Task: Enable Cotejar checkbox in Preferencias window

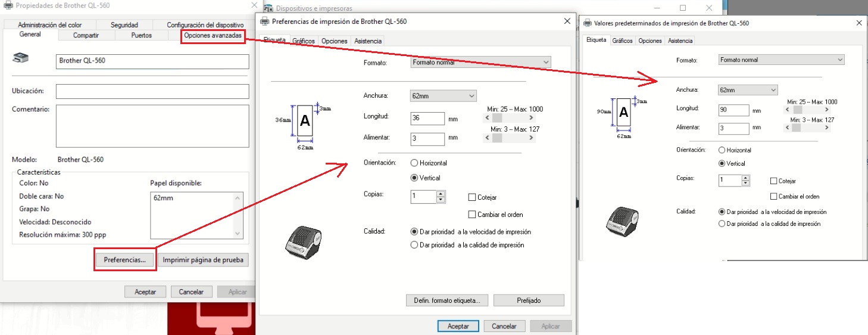Action: click(472, 197)
